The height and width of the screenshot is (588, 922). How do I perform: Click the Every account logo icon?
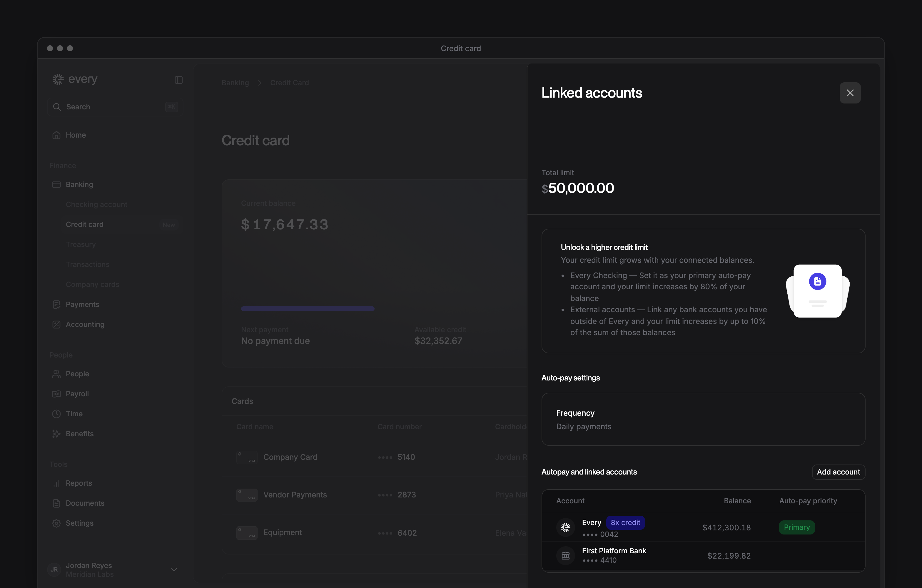[x=565, y=527]
